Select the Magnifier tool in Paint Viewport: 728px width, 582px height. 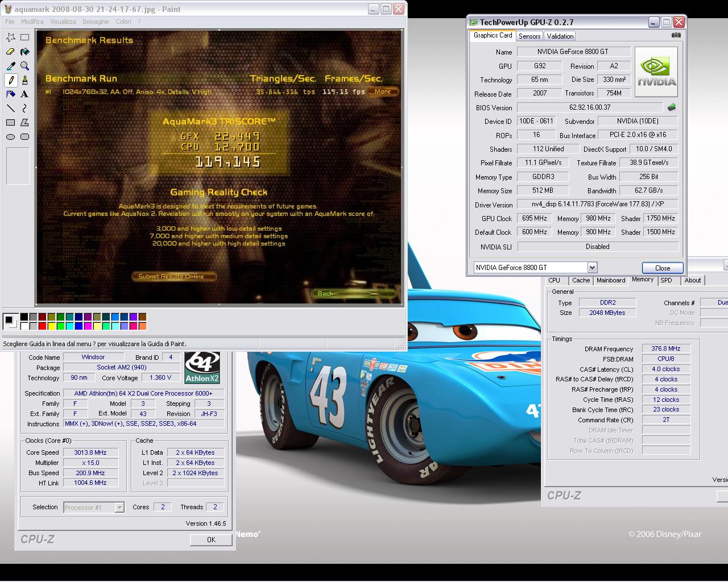25,66
